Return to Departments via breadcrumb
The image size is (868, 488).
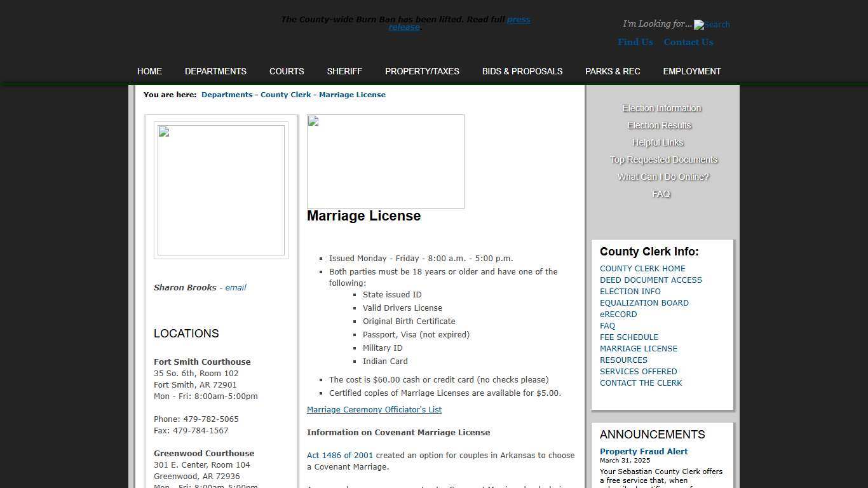(227, 94)
